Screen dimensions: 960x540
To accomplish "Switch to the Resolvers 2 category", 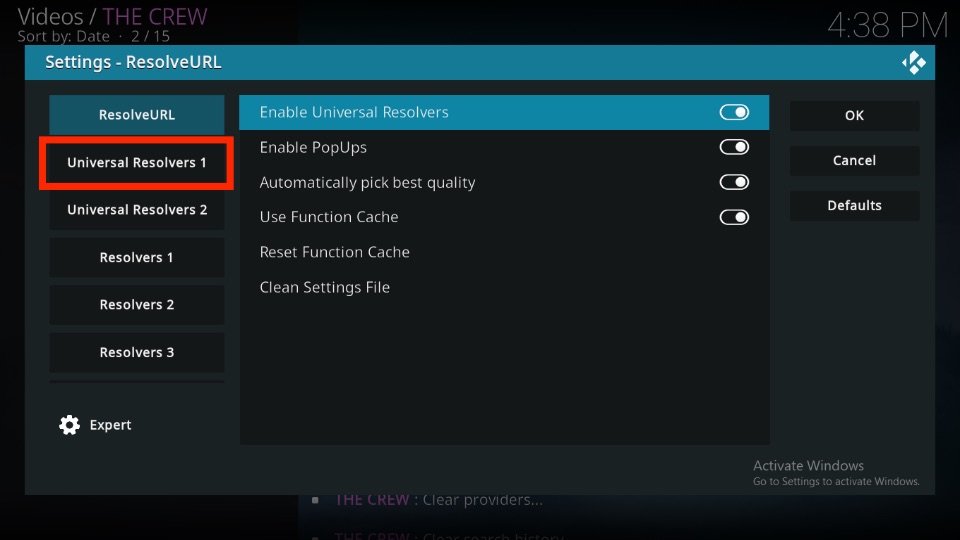I will [x=137, y=304].
